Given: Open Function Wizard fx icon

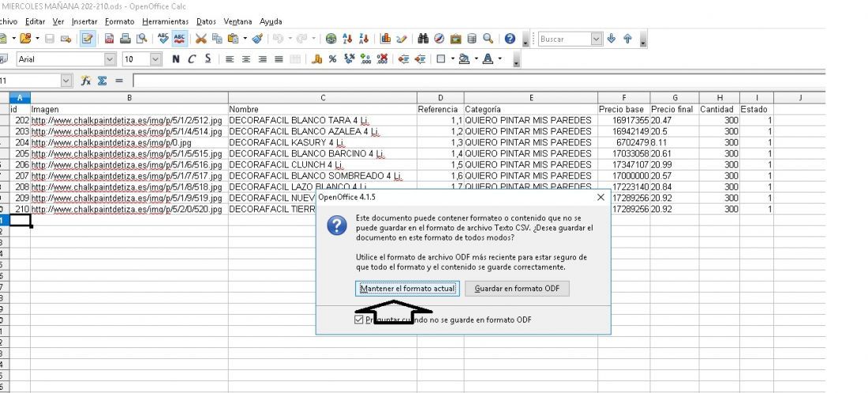Looking at the screenshot, I should (x=86, y=80).
